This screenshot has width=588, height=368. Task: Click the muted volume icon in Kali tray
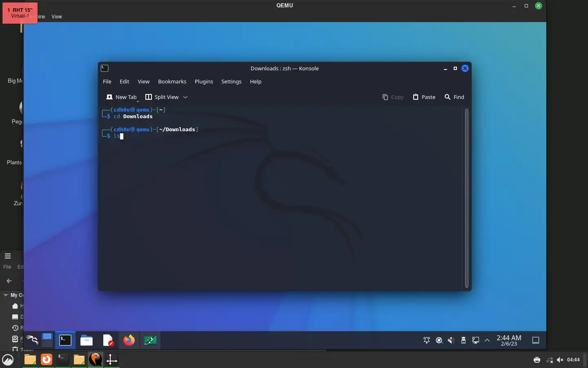[x=451, y=340]
